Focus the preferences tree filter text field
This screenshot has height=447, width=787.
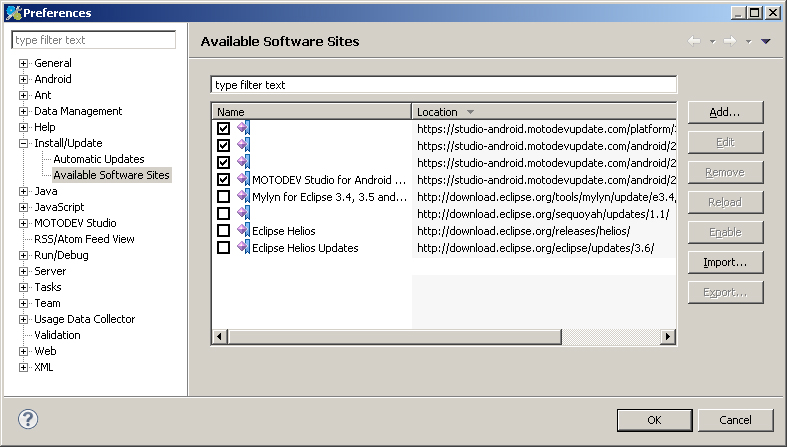pyautogui.click(x=93, y=40)
